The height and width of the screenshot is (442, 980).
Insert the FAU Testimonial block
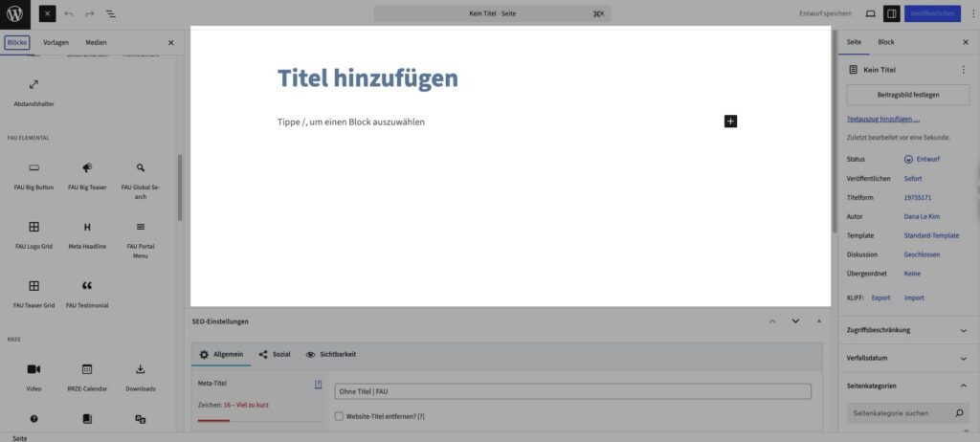tap(87, 292)
